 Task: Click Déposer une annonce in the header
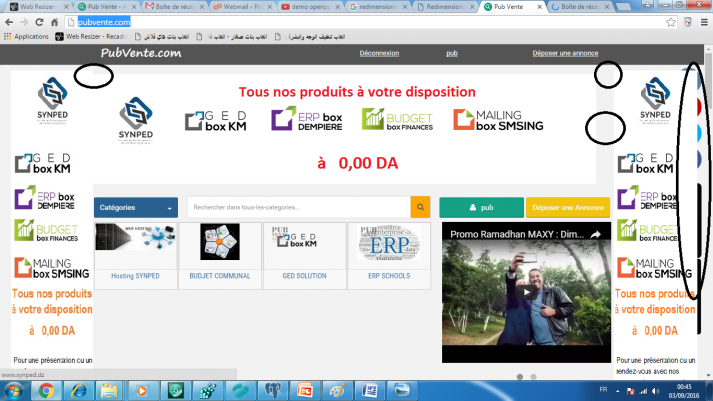(565, 53)
